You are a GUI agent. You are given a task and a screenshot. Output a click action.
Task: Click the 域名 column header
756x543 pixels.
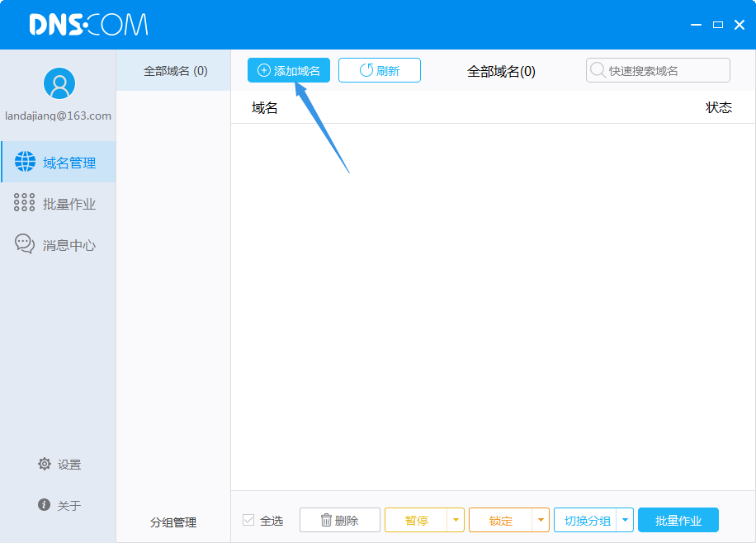point(264,108)
